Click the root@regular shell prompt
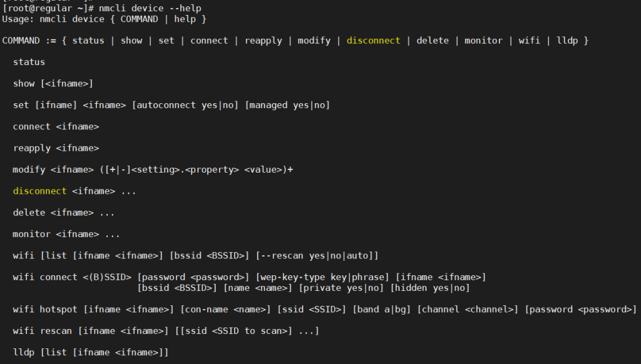The width and height of the screenshot is (641, 364). click(x=48, y=8)
